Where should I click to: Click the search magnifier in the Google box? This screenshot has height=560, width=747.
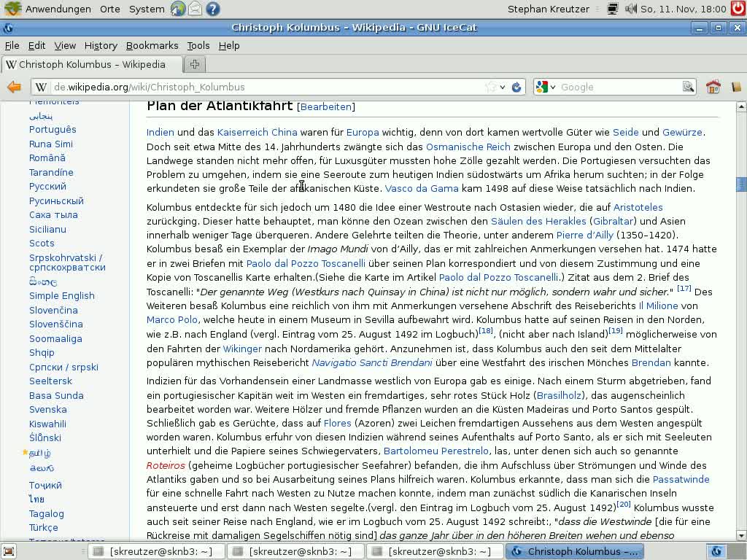(689, 87)
